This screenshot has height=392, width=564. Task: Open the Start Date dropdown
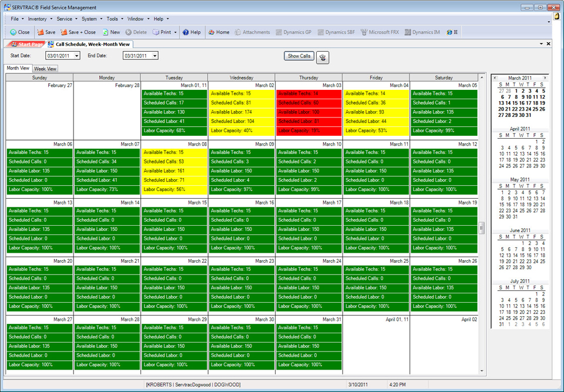coord(76,56)
